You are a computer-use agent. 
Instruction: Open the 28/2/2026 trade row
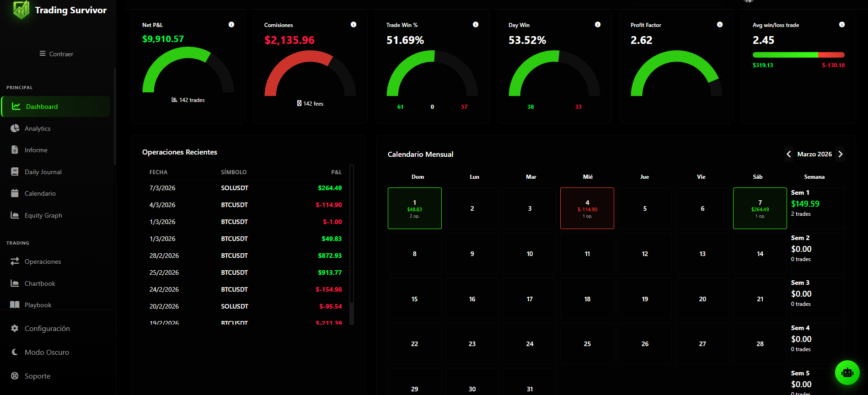click(x=246, y=256)
